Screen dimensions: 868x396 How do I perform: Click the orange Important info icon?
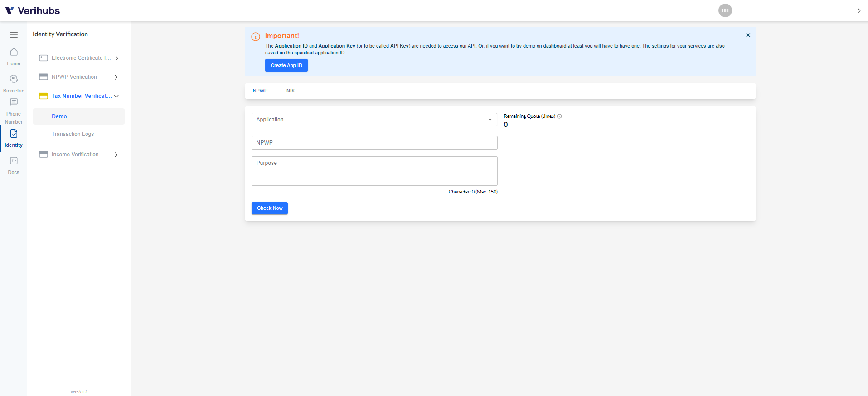point(256,37)
